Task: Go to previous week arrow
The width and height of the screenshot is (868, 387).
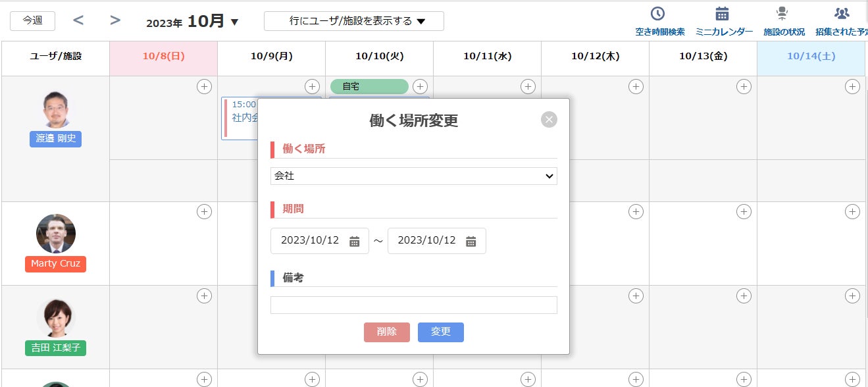Action: (x=78, y=20)
